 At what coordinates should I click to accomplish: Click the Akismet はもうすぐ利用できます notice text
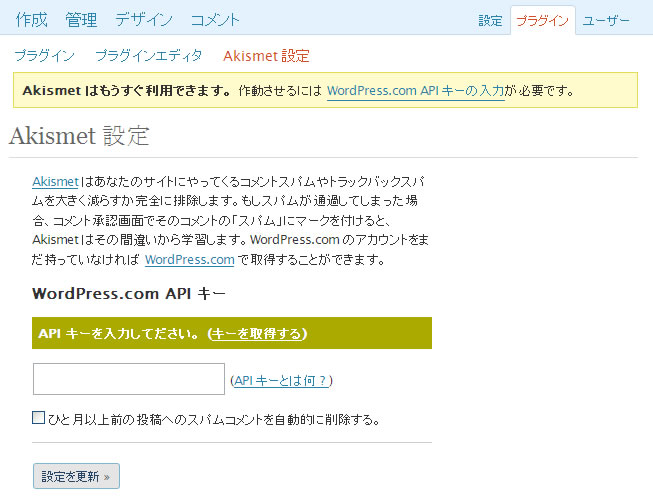pos(127,90)
